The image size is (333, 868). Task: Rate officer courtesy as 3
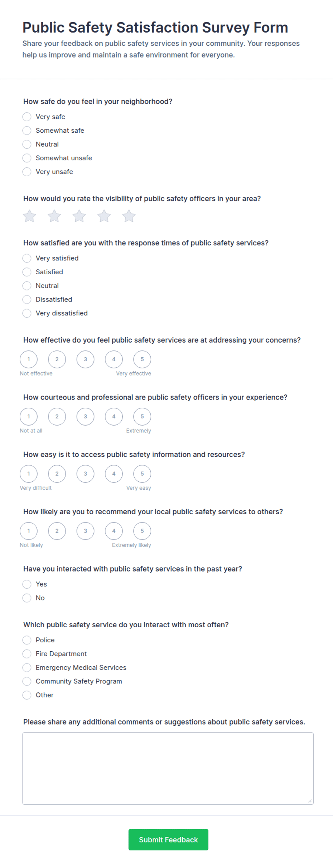pyautogui.click(x=85, y=417)
